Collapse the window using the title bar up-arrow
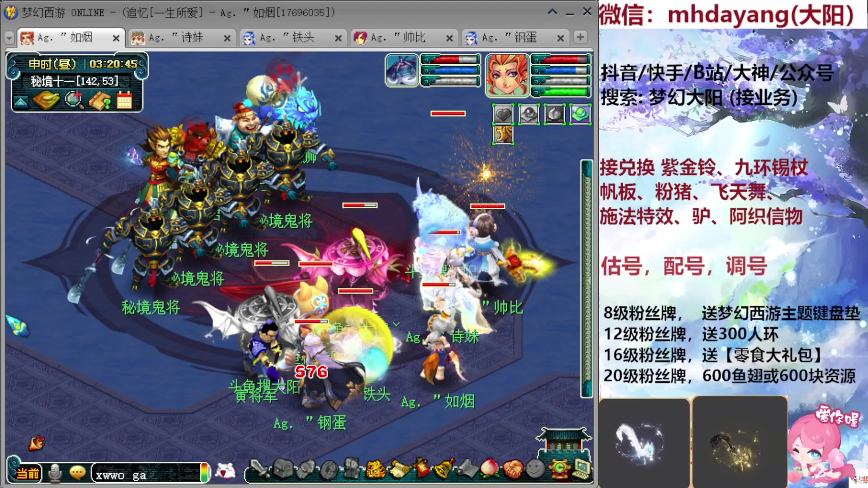The image size is (868, 488). pyautogui.click(x=552, y=12)
